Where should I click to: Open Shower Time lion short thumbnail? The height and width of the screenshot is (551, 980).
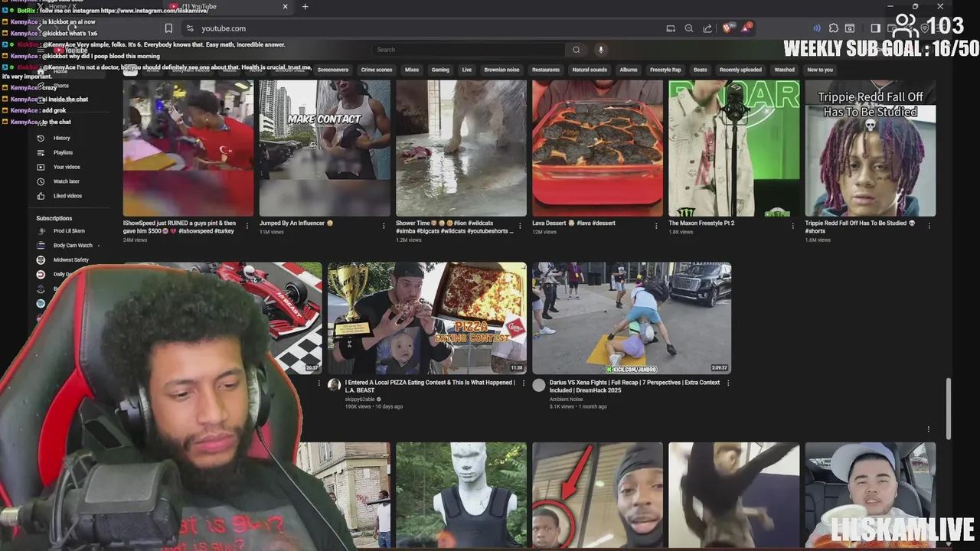click(x=461, y=148)
